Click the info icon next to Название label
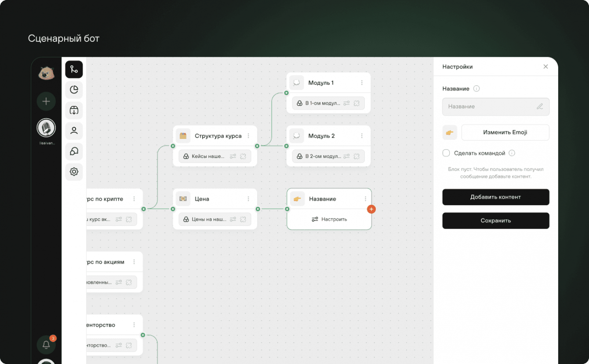The height and width of the screenshot is (364, 589). pos(476,89)
